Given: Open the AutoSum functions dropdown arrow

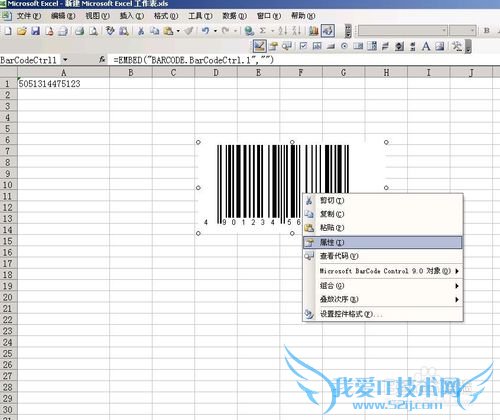Looking at the screenshot, I should coord(272,31).
